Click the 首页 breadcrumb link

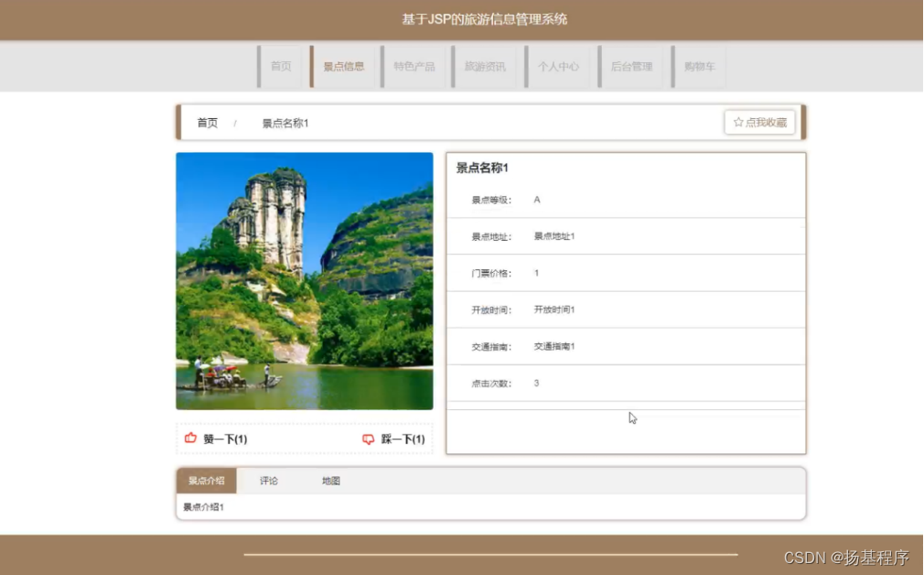(208, 123)
